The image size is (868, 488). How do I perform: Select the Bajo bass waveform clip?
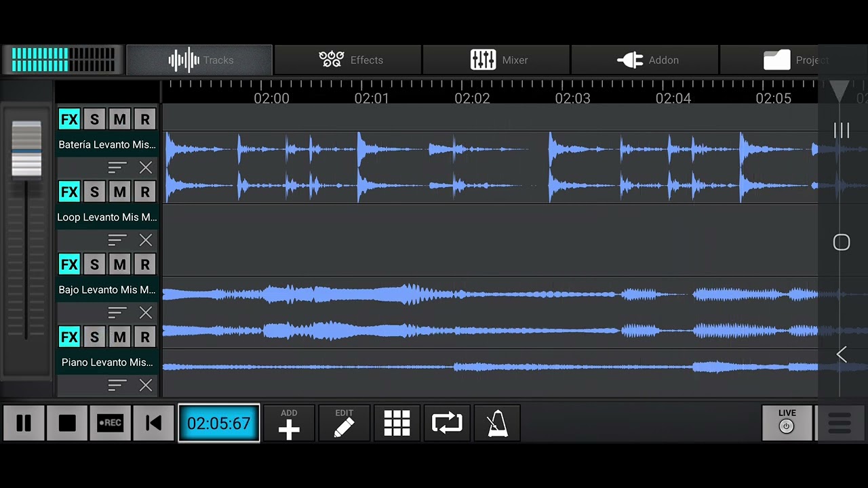(x=490, y=312)
